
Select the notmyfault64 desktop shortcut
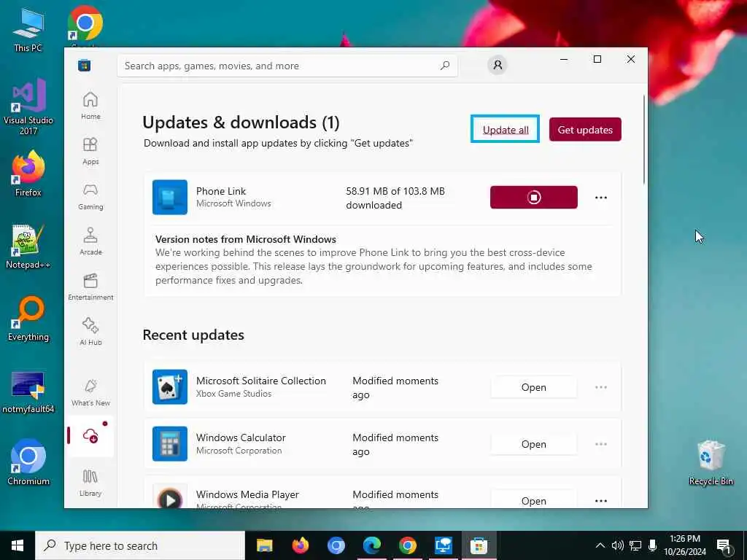point(28,392)
